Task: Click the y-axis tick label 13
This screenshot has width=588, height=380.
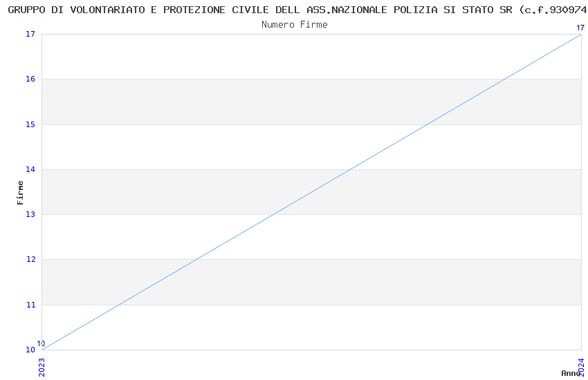Action: (x=30, y=214)
